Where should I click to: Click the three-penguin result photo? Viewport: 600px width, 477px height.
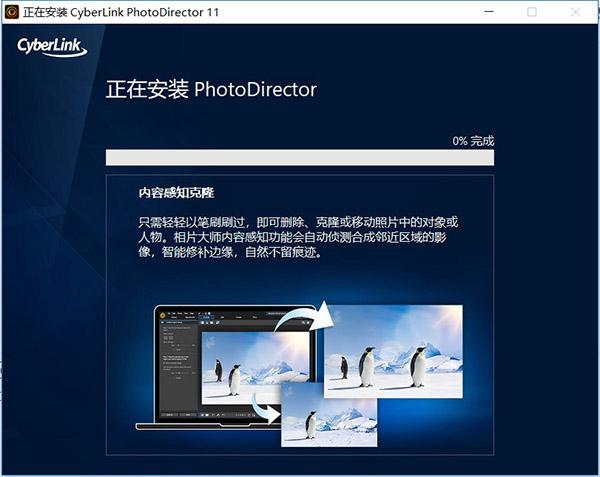393,352
